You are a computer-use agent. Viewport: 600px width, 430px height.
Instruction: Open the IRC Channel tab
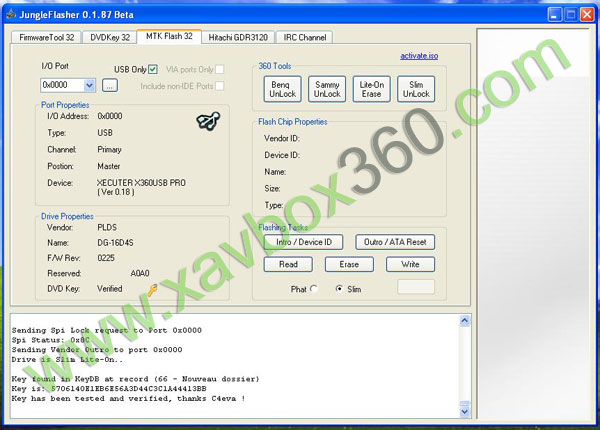305,37
